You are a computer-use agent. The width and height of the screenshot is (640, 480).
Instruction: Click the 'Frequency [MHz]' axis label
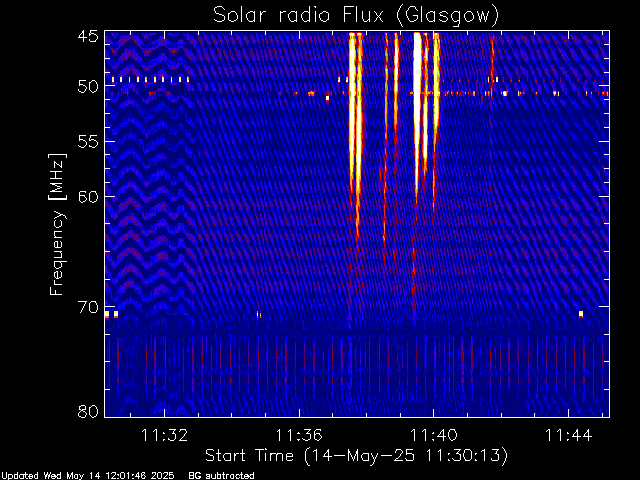(x=57, y=224)
